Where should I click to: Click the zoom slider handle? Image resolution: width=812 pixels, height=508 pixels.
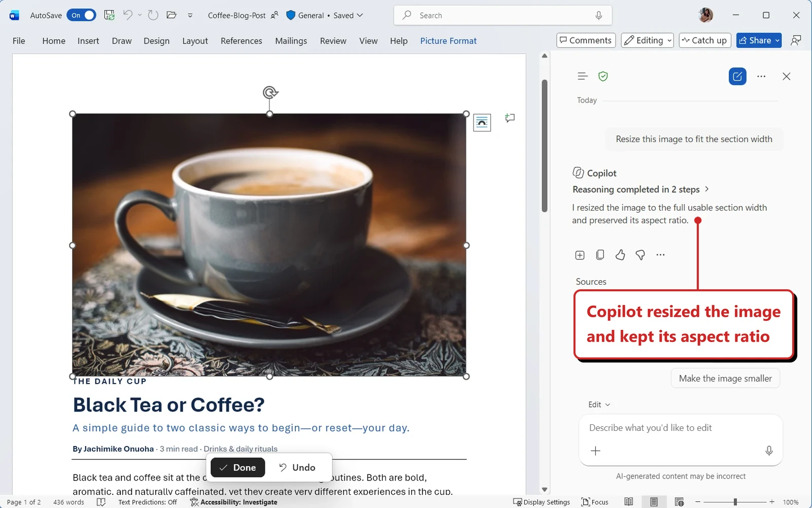click(735, 502)
